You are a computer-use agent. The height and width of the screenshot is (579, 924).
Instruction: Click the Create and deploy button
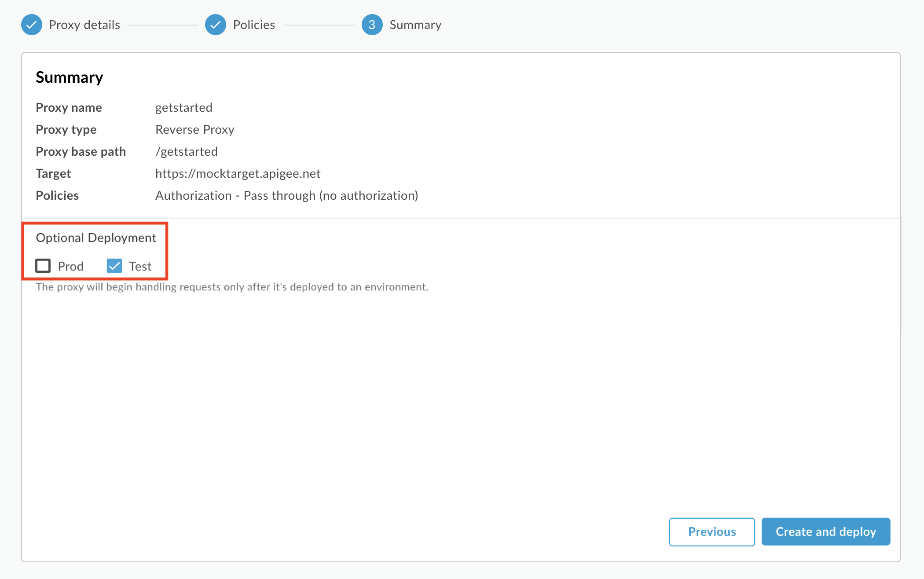[x=826, y=531]
